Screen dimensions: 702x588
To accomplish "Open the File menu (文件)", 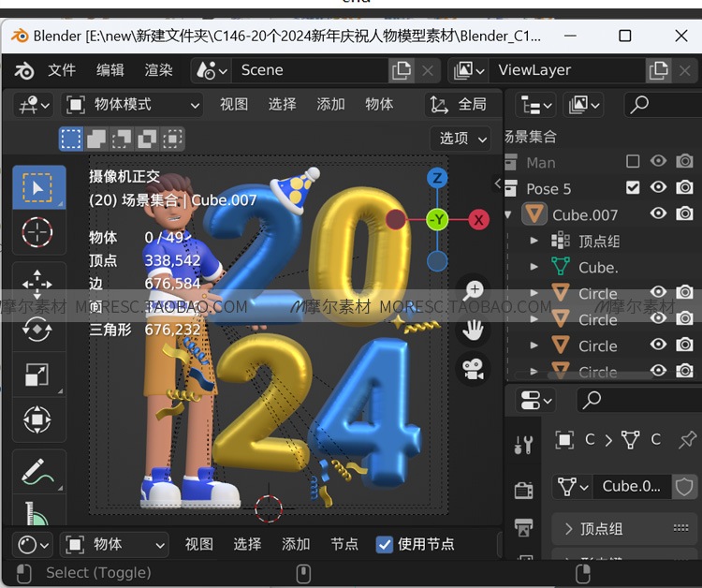I will pos(62,70).
